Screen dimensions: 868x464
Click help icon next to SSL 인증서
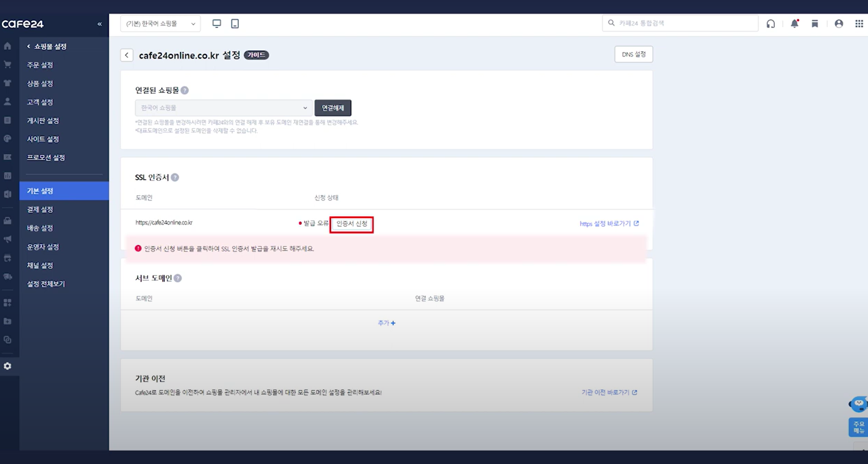[175, 177]
